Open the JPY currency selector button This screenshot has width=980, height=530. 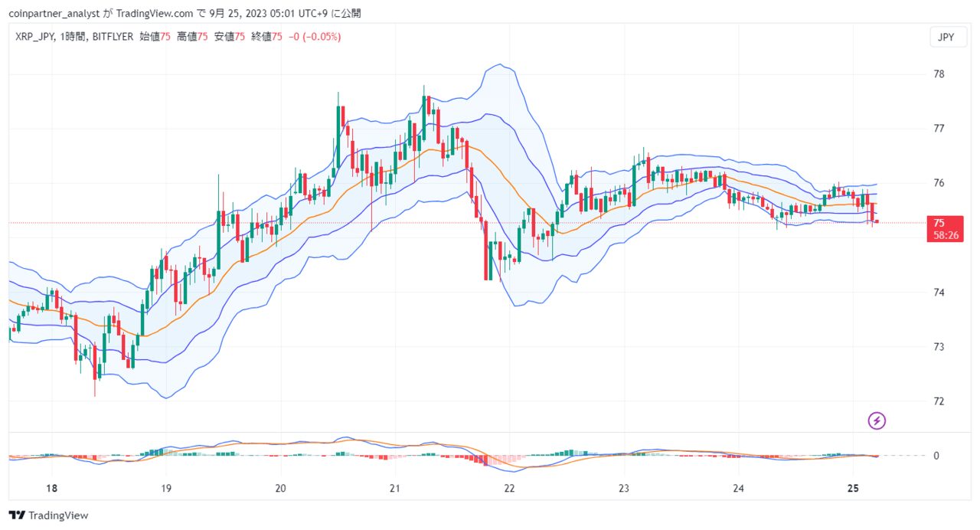(947, 38)
